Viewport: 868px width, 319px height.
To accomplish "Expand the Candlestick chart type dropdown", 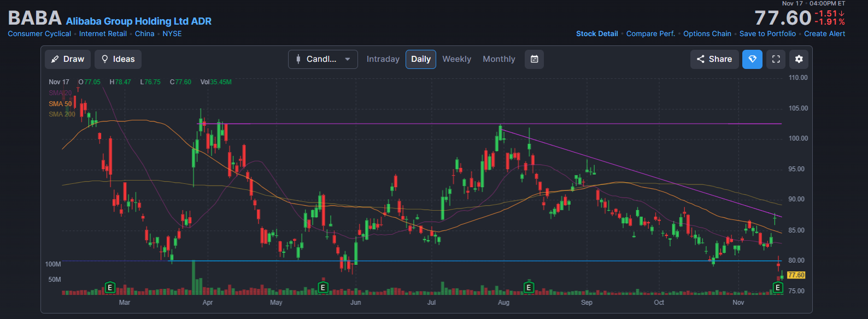I will (323, 59).
